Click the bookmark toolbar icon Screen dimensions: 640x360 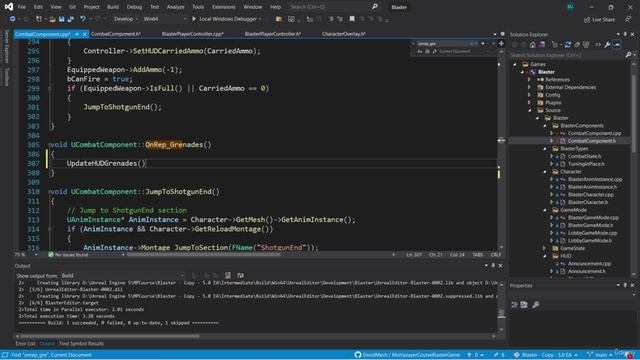point(352,19)
